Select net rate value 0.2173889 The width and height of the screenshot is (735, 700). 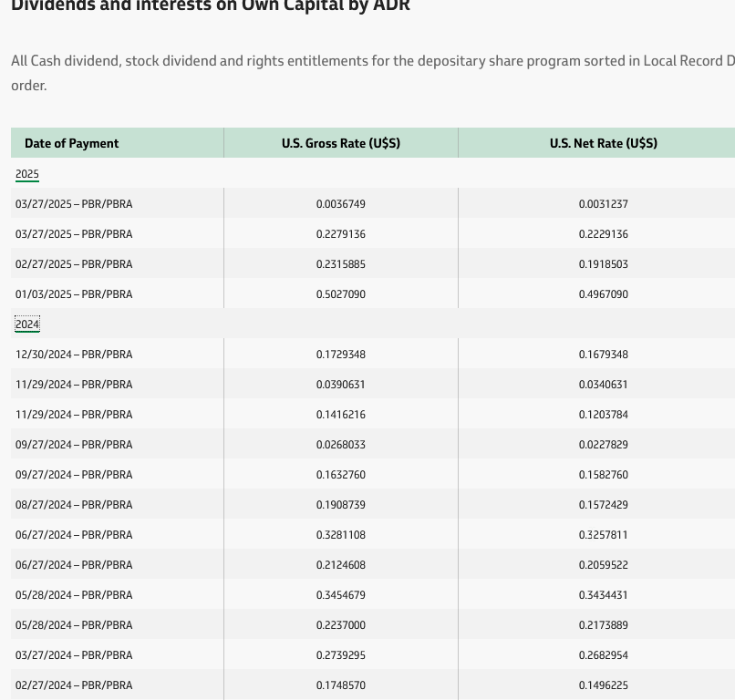point(604,624)
